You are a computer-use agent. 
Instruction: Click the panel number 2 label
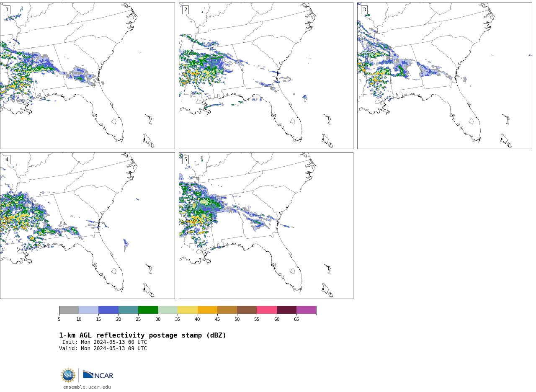point(186,10)
